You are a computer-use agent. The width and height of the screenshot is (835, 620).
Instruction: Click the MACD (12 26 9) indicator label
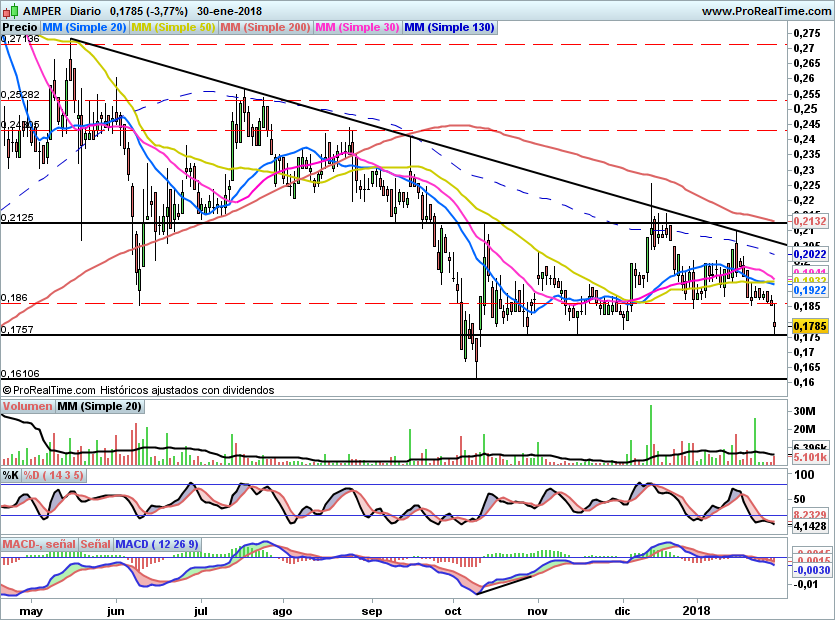(157, 544)
